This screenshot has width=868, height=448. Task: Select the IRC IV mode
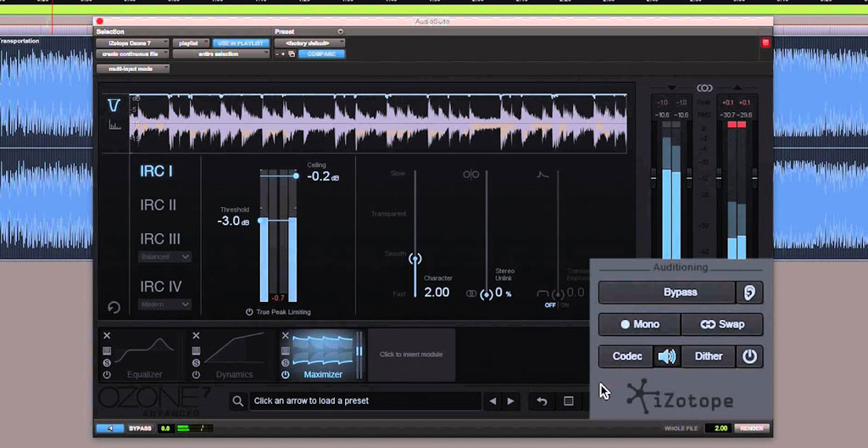(161, 287)
